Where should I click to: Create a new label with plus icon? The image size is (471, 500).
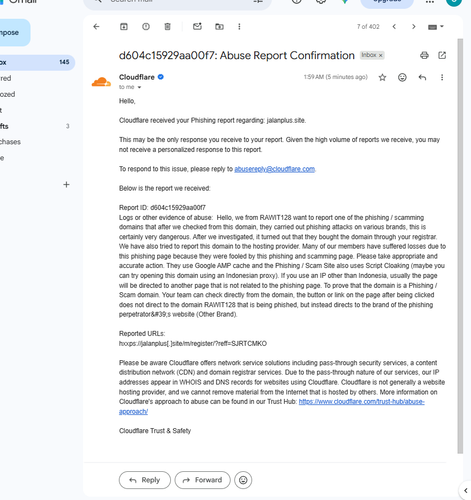click(x=66, y=184)
